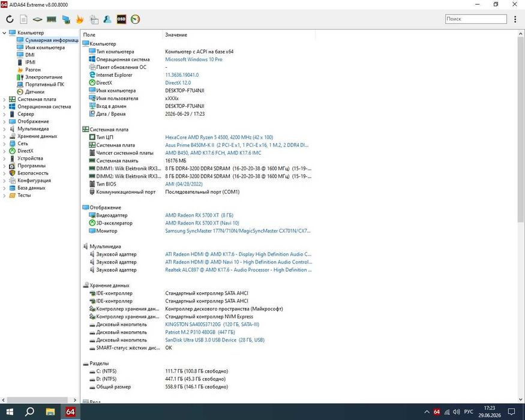Select the DirectX category in left tree
This screenshot has width=525, height=420.
(x=25, y=151)
